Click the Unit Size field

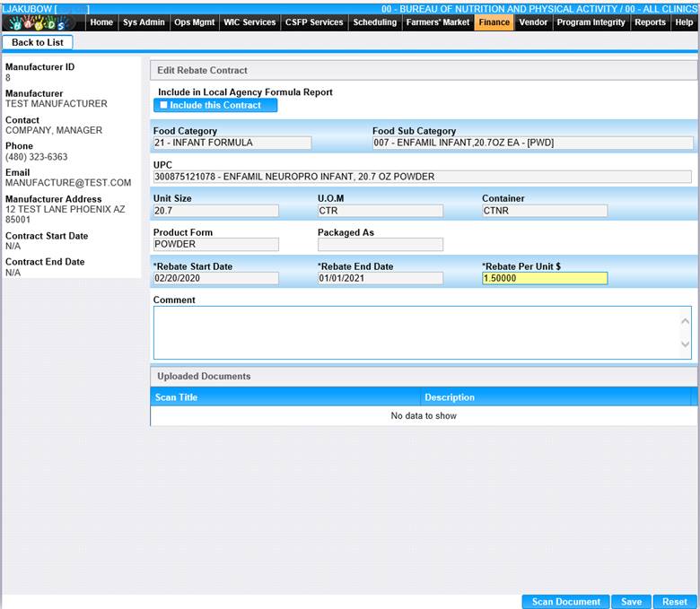(216, 211)
